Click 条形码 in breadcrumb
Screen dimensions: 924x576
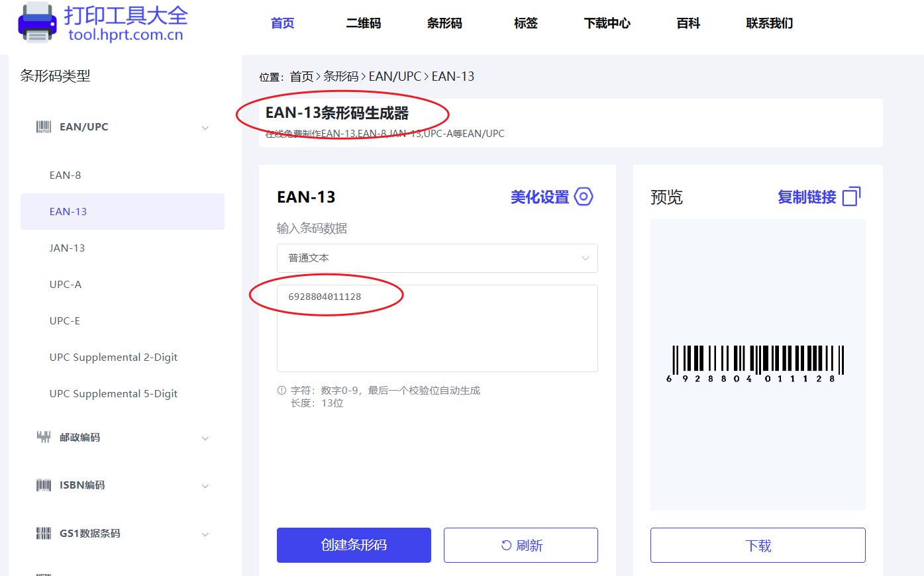341,76
